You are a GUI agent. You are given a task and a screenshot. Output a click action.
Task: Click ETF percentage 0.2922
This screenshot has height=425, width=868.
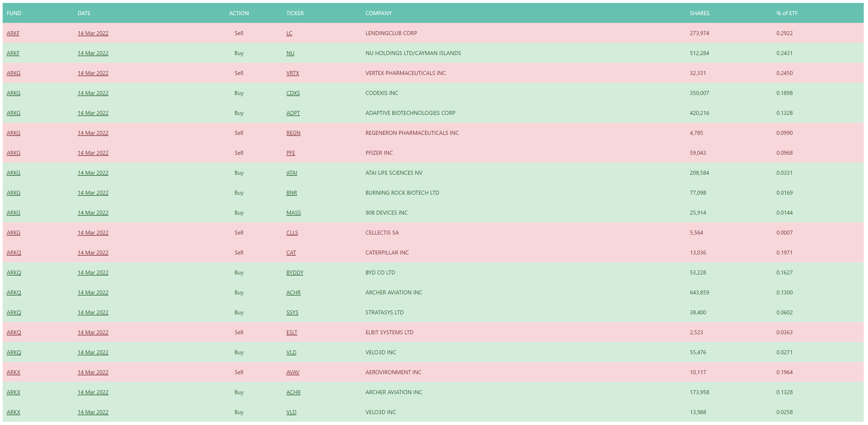tap(785, 33)
